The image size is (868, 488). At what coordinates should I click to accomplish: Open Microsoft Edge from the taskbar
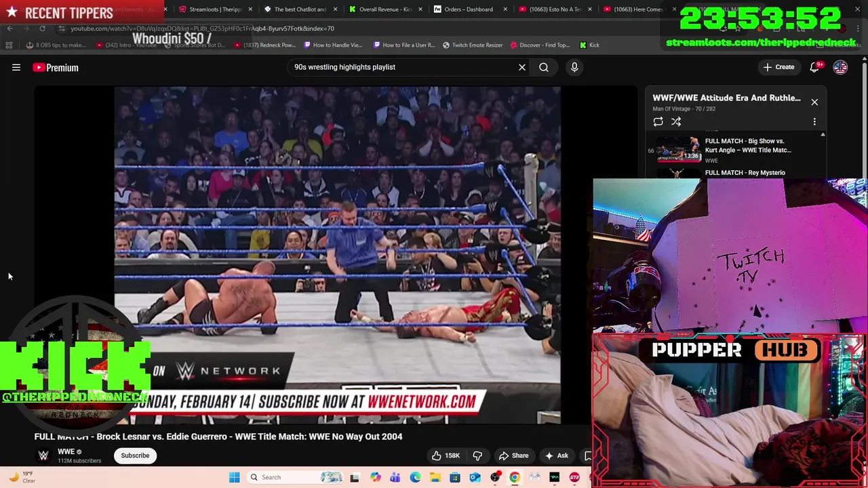pyautogui.click(x=415, y=477)
